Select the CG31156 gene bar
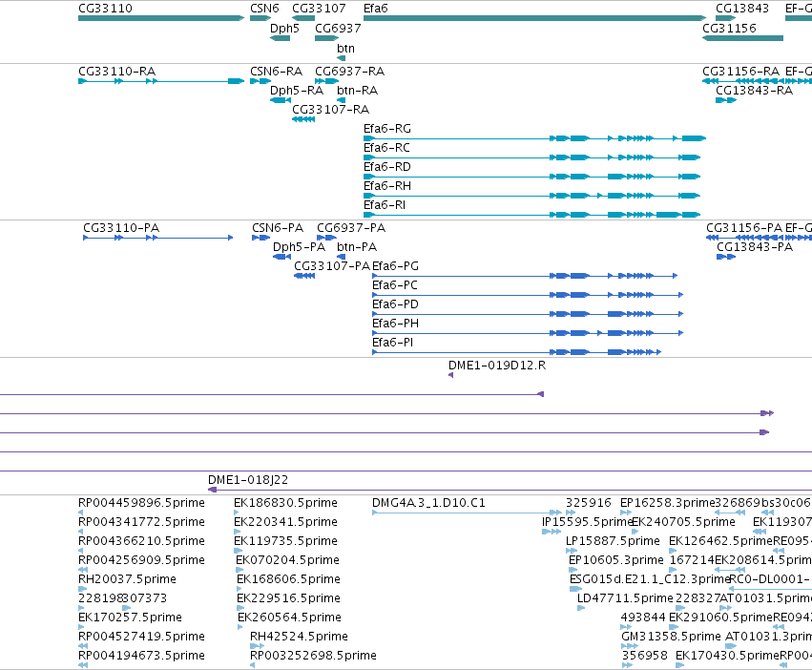812x670 pixels. [x=742, y=38]
